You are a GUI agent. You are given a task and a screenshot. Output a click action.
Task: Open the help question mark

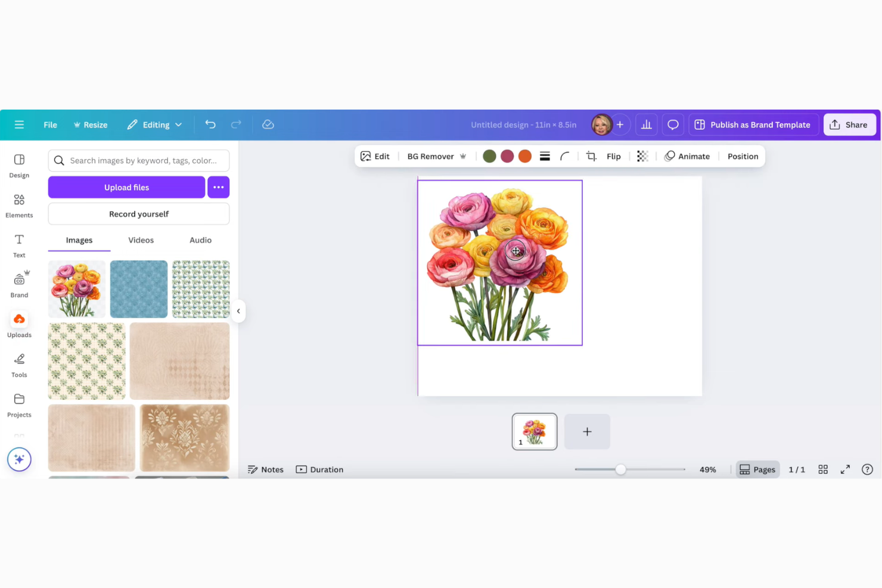(867, 469)
